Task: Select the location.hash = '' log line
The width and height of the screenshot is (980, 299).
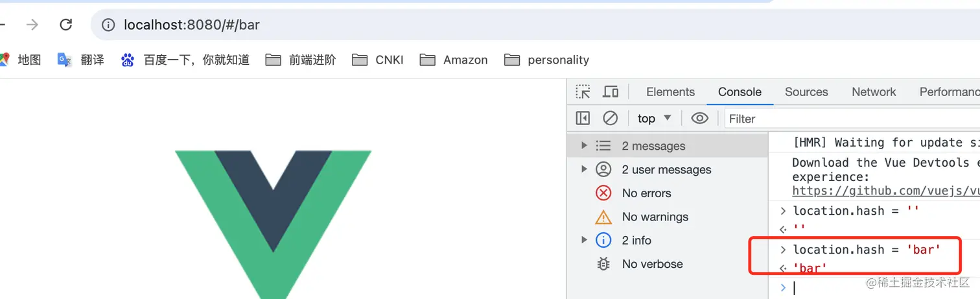Action: [856, 211]
